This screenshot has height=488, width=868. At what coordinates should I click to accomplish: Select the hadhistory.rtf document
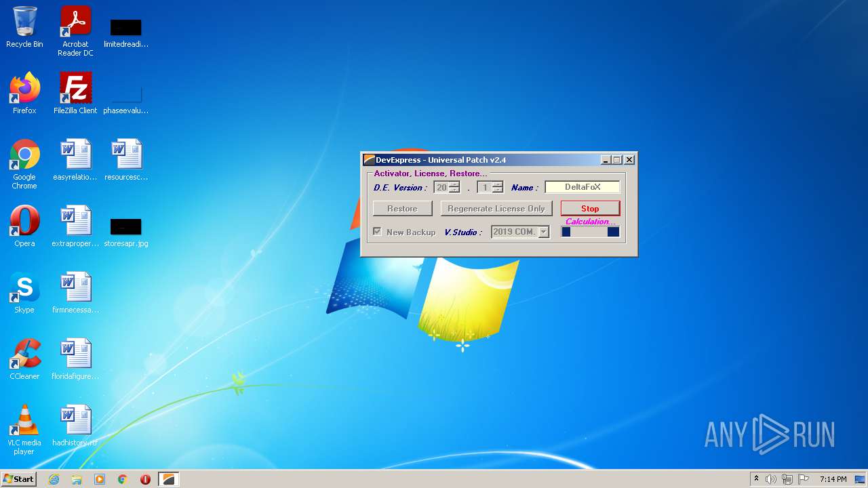coord(75,426)
